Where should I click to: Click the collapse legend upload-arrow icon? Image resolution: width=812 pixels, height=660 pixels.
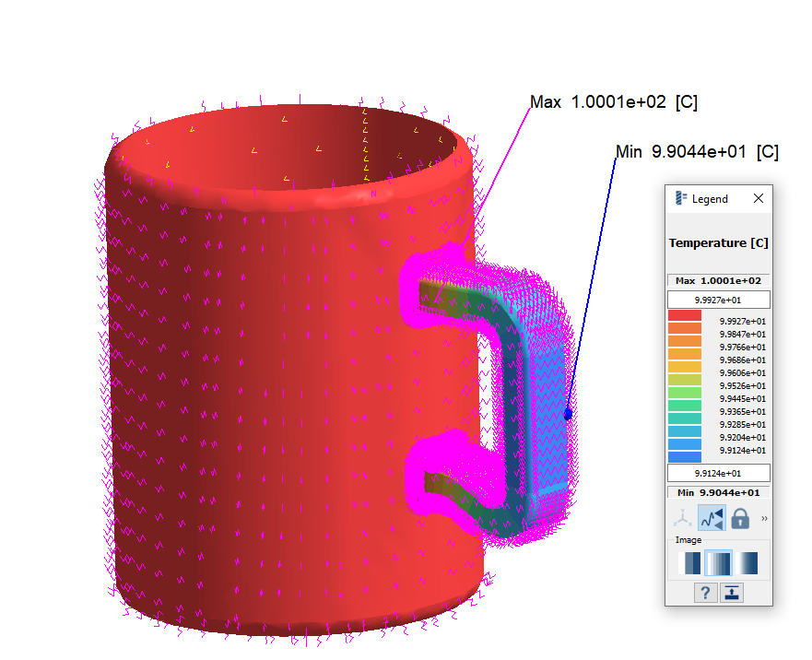tap(732, 593)
